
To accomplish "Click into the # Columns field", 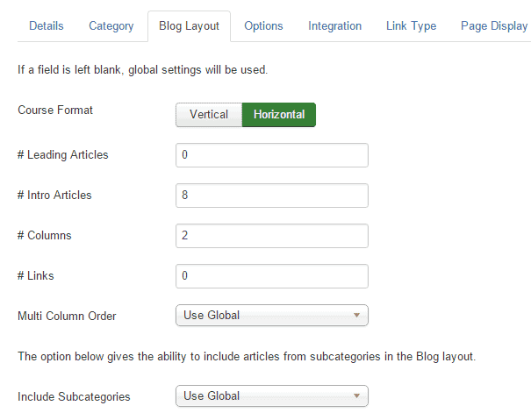I will point(271,236).
